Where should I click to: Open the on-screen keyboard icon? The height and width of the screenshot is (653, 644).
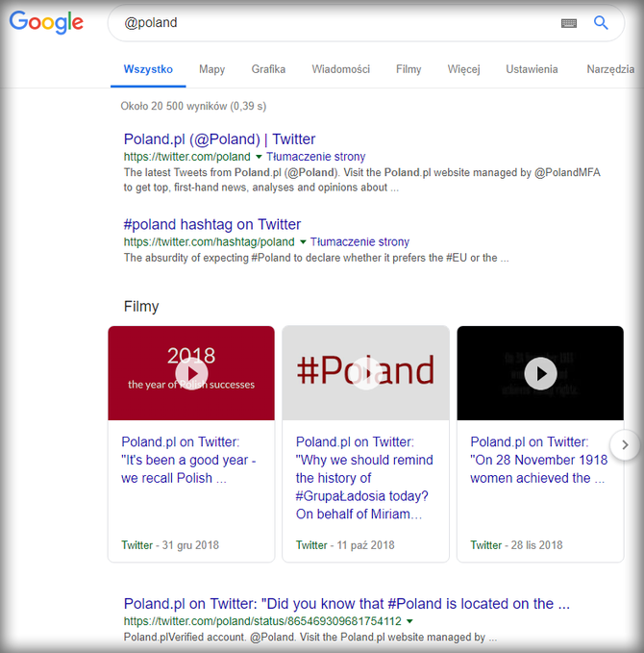(x=569, y=23)
